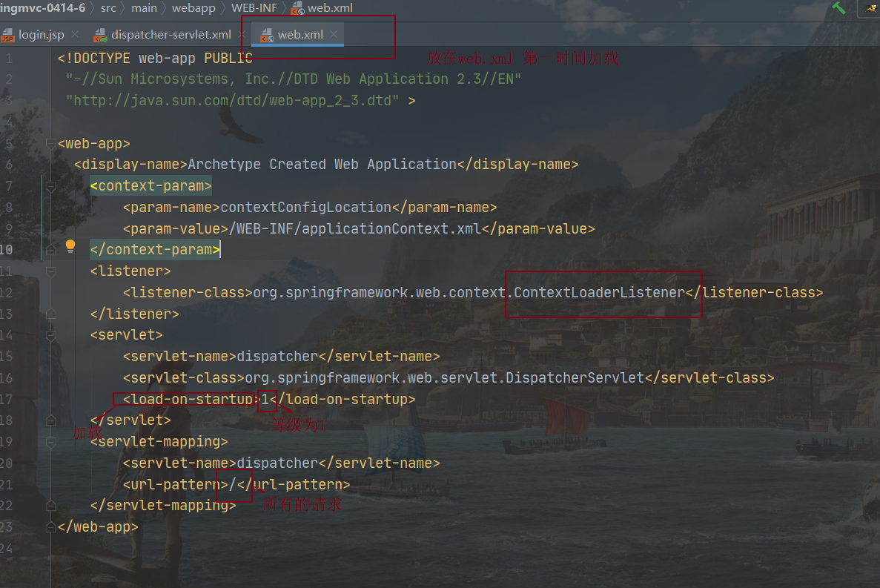Open the webapp breadcrumb
This screenshot has height=588, width=880.
(193, 8)
